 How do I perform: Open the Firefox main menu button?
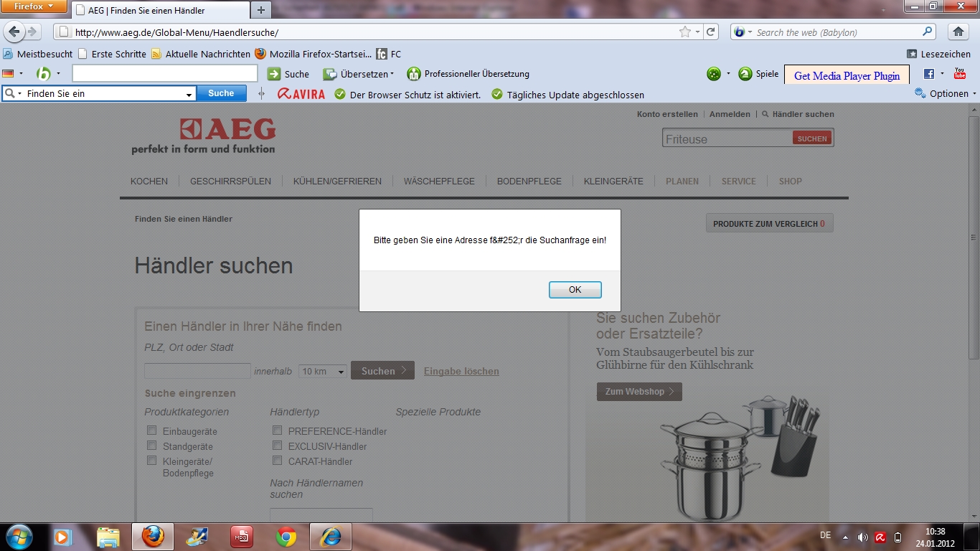point(34,6)
